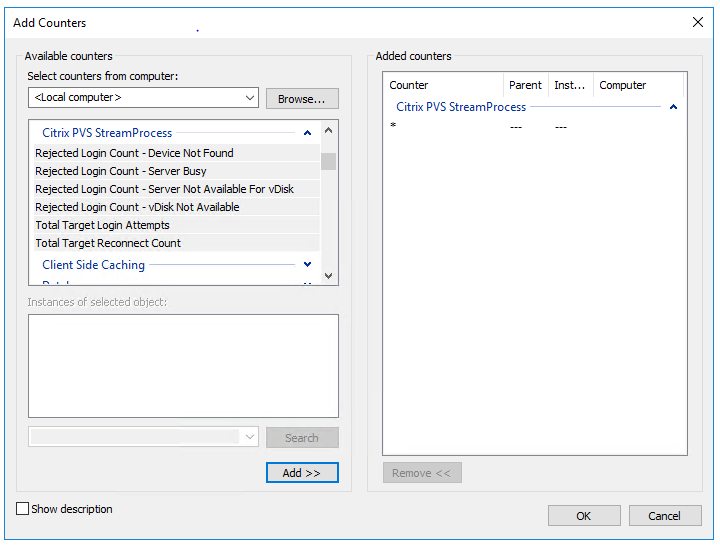This screenshot has width=720, height=545.
Task: Select Rejected Login Count - vDisk Not Available
Action: [137, 207]
